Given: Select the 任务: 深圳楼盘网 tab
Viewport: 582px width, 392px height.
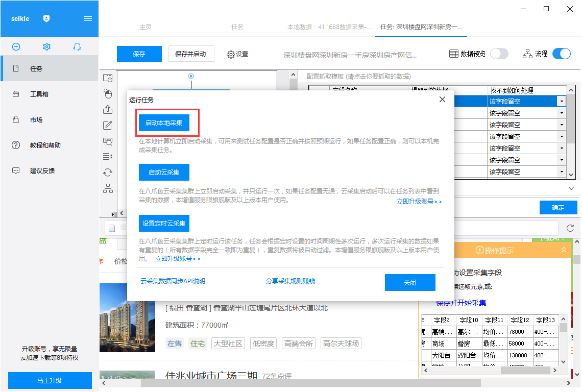Looking at the screenshot, I should 421,27.
